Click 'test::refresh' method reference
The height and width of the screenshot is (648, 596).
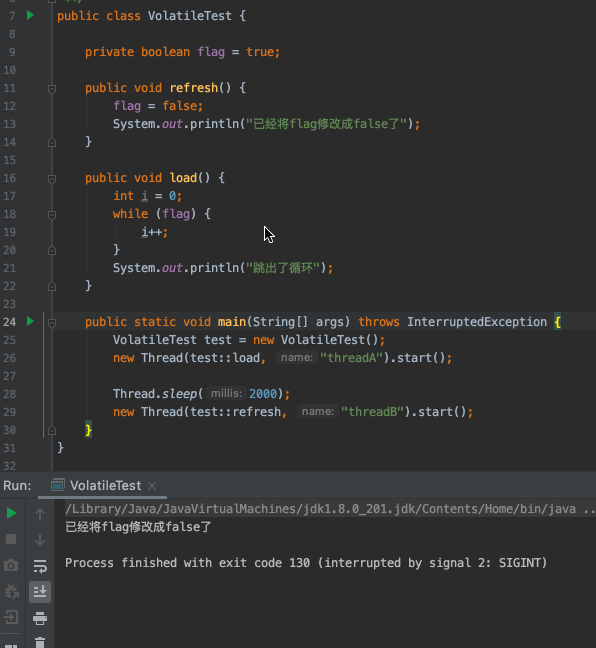pos(235,412)
